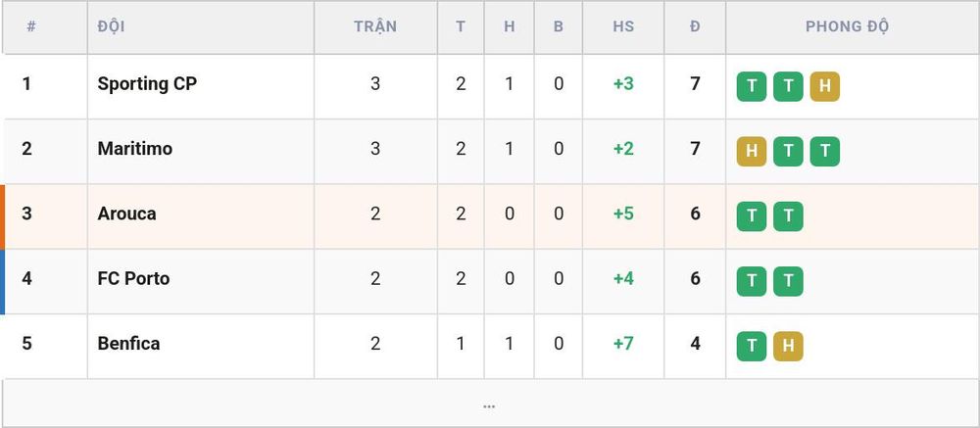Open the Benfica team link

[x=128, y=344]
